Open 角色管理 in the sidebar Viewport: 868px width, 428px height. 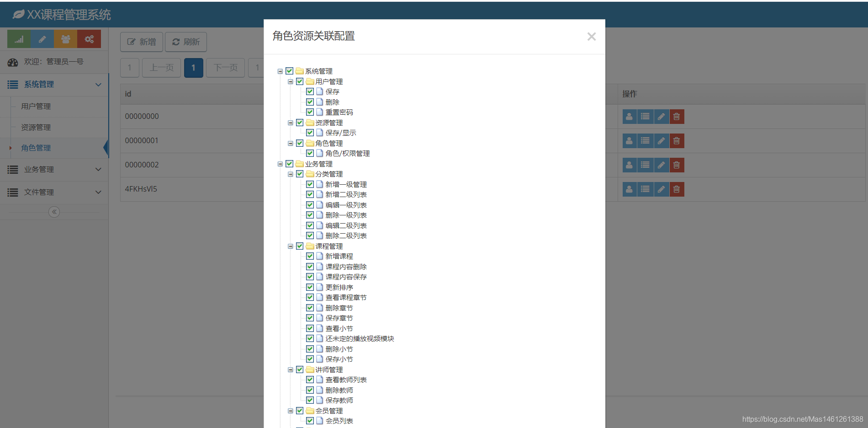pos(36,148)
